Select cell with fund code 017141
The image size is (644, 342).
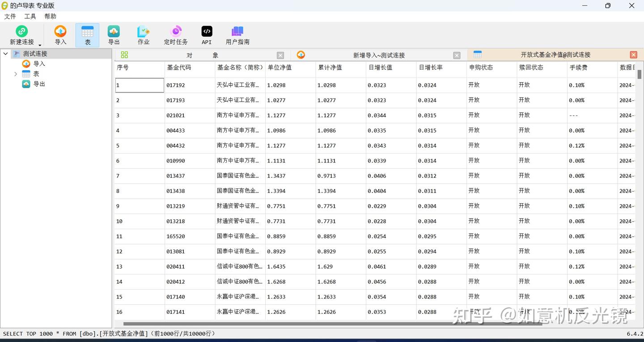190,312
